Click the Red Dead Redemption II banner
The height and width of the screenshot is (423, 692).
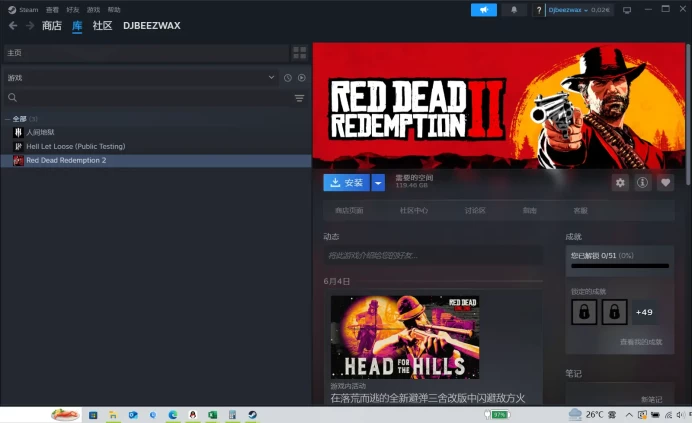coord(499,106)
